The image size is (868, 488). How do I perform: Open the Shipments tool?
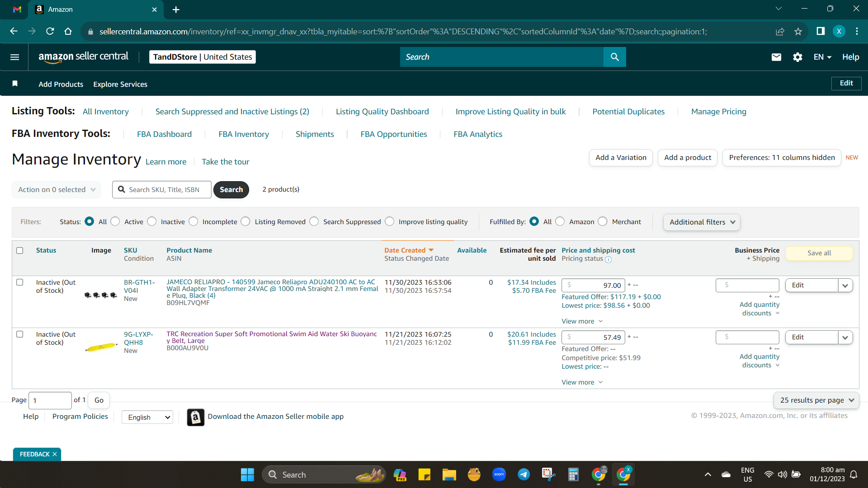tap(315, 134)
